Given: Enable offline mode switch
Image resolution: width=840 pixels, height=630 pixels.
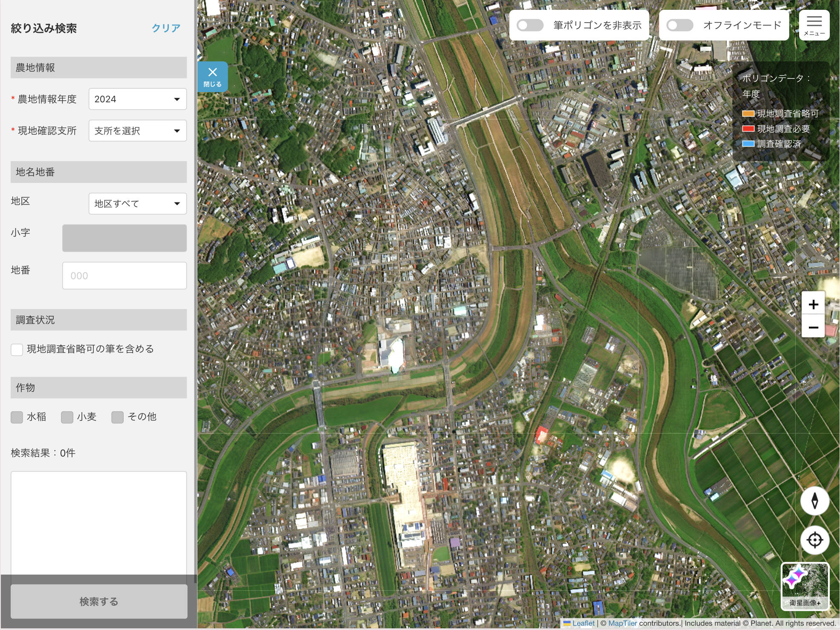Looking at the screenshot, I should coord(680,26).
